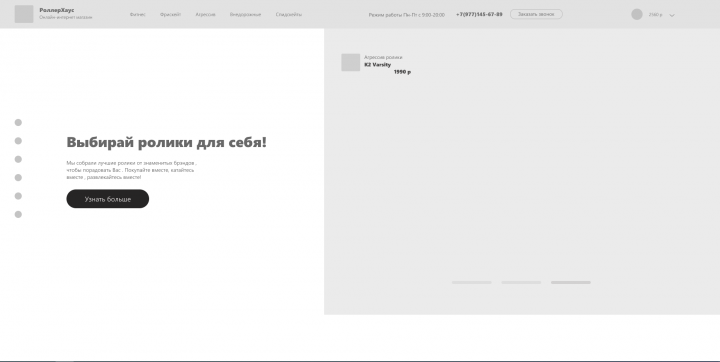Switch to the second slide indicator bar

click(x=521, y=283)
